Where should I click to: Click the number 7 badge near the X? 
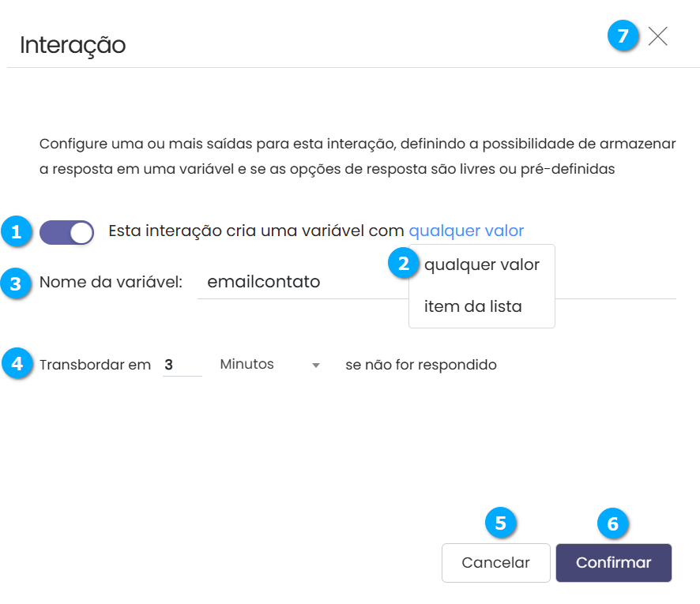point(623,36)
